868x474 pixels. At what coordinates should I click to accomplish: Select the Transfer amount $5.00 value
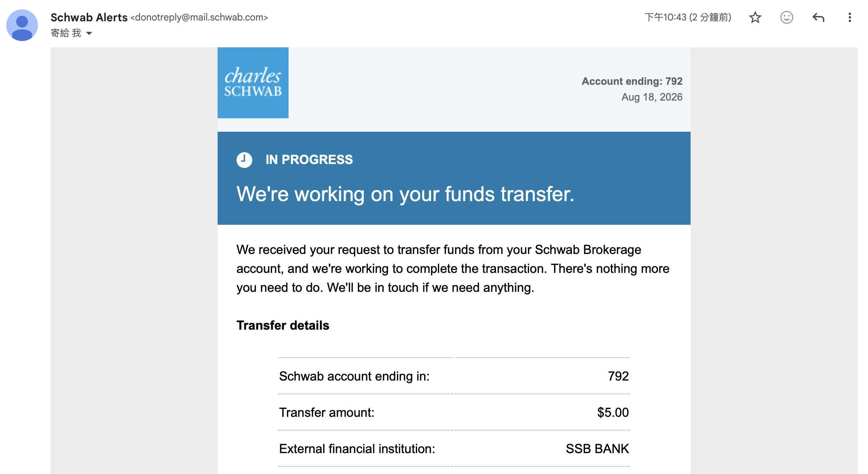tap(613, 412)
